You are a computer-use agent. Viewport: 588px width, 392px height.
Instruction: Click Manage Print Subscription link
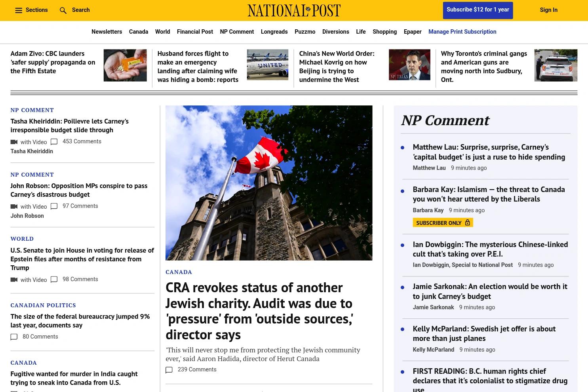tap(462, 32)
